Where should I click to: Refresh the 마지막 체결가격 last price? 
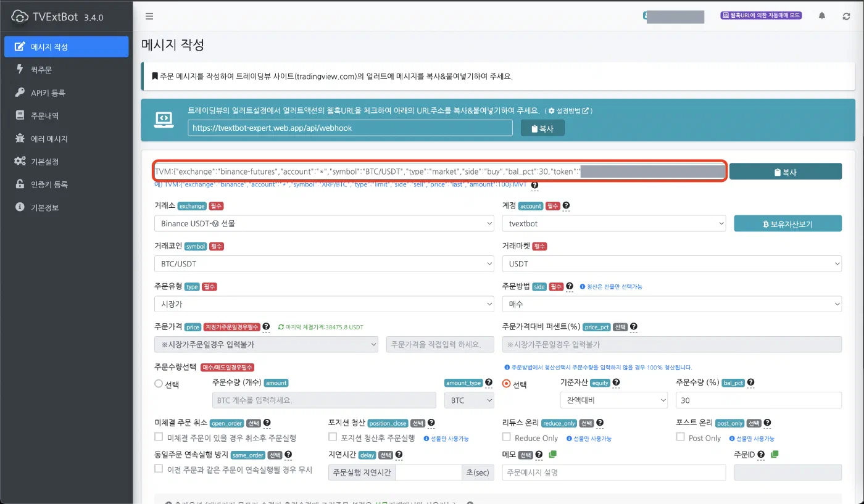point(281,327)
